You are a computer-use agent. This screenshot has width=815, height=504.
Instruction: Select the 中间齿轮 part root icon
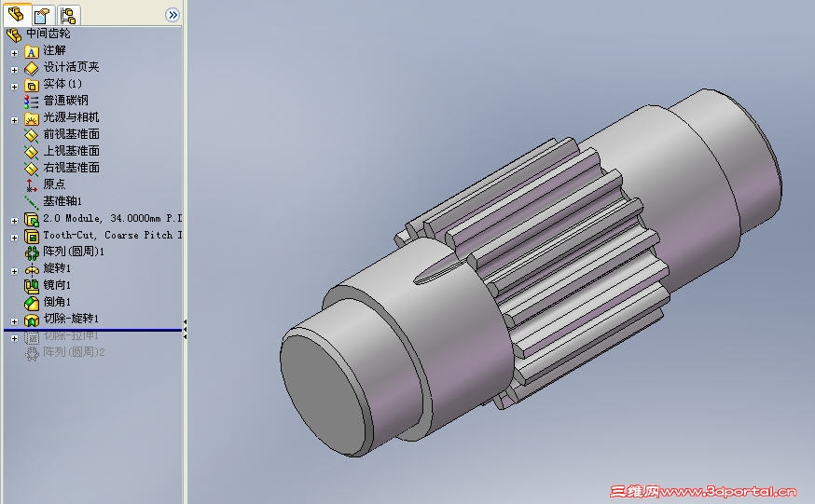(13, 34)
